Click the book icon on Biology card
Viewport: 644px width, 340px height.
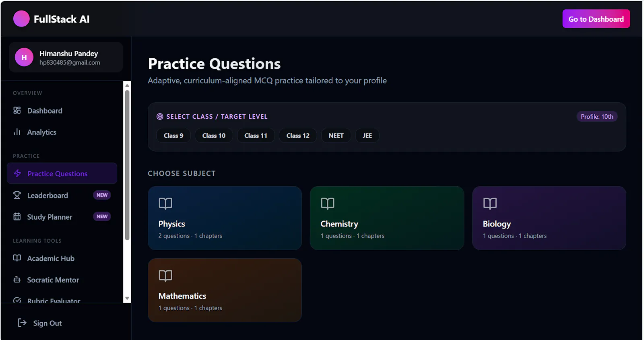(490, 204)
